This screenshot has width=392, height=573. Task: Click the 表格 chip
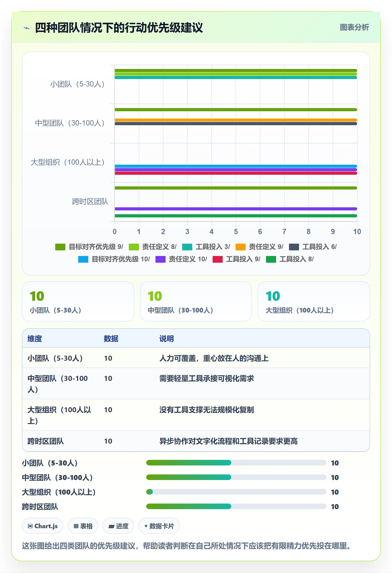[83, 526]
